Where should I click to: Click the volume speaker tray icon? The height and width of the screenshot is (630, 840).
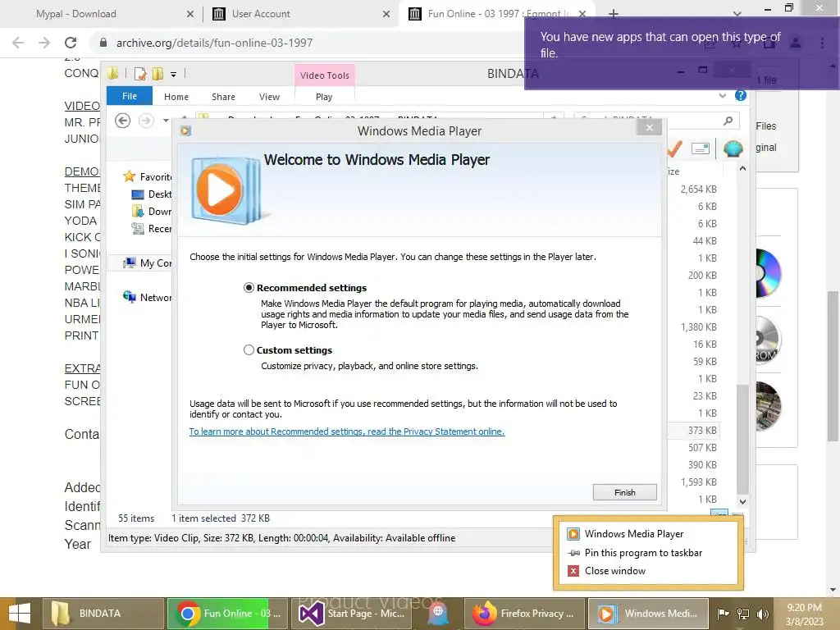pos(762,614)
